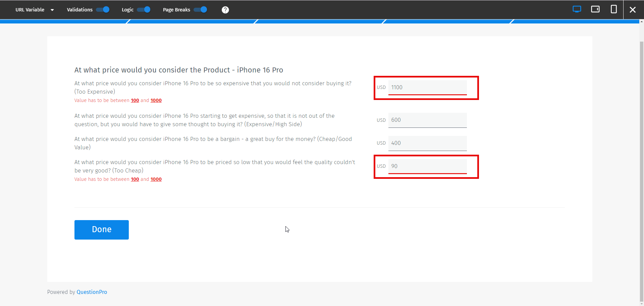Click the scrollbar up arrow

(641, 21)
